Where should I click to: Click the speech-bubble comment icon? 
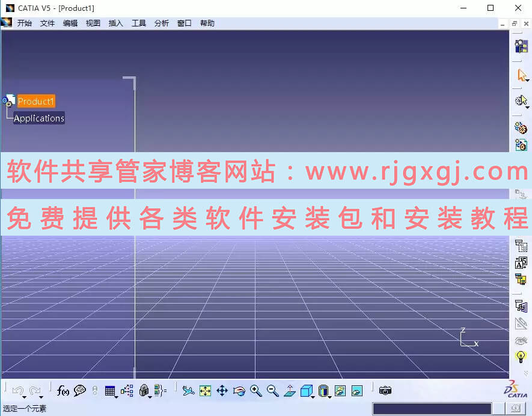[x=80, y=391]
